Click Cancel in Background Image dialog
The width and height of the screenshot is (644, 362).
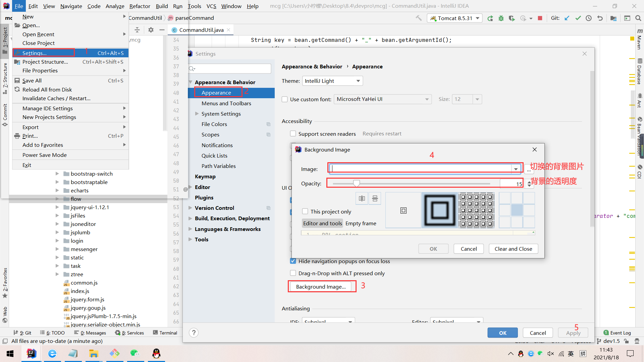[x=469, y=249]
